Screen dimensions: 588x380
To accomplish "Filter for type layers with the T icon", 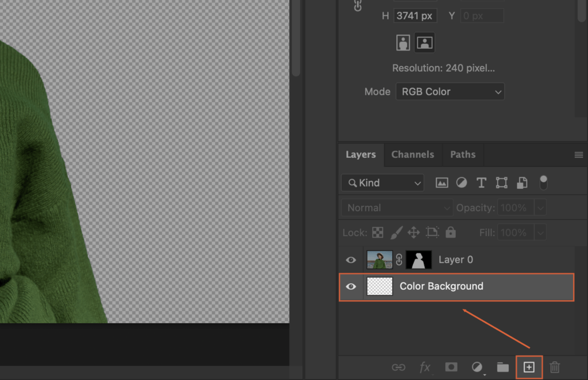I will pos(481,182).
